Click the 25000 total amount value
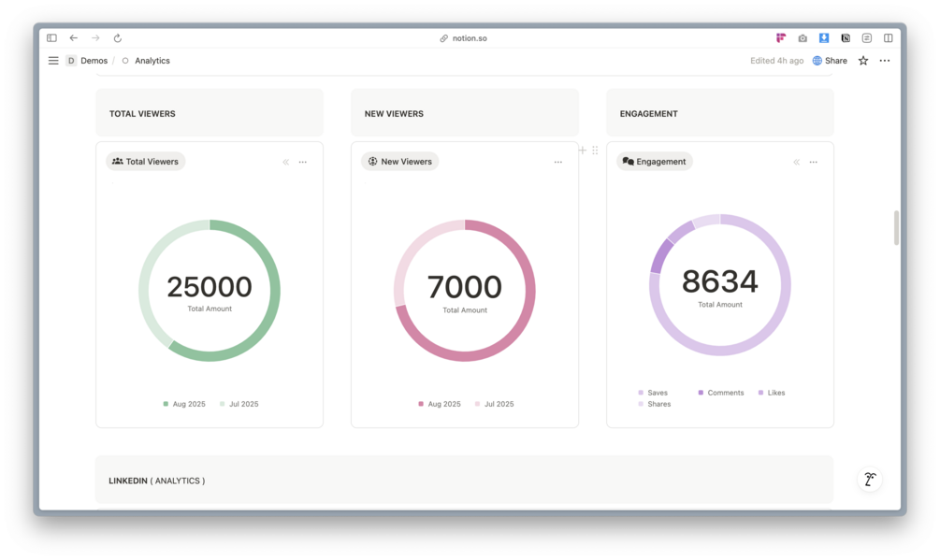The width and height of the screenshot is (940, 560). point(210,287)
